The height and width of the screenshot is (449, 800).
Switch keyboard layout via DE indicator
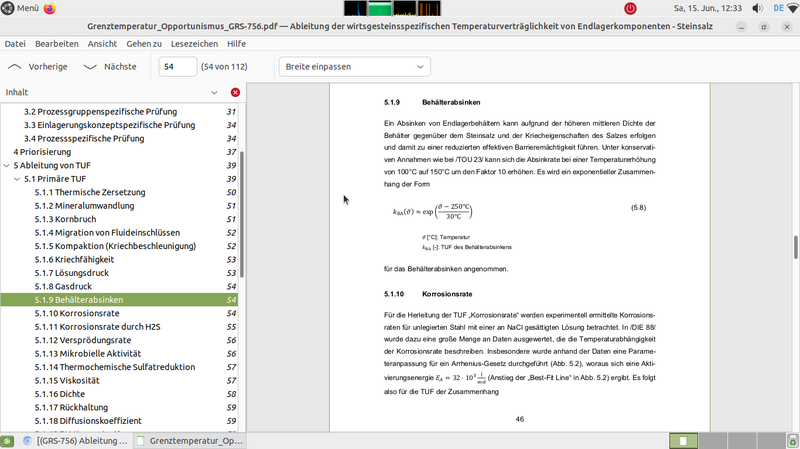tap(777, 8)
